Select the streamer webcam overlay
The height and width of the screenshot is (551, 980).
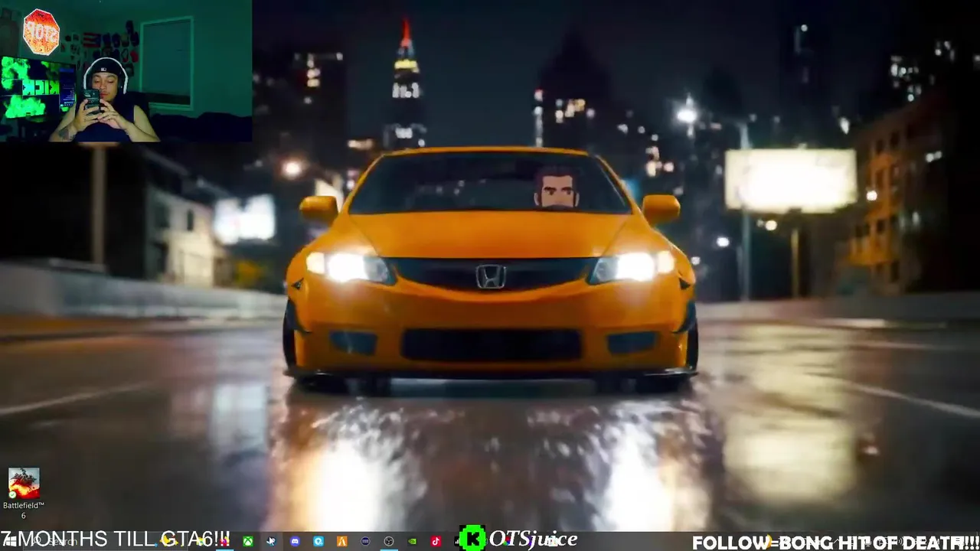point(126,71)
